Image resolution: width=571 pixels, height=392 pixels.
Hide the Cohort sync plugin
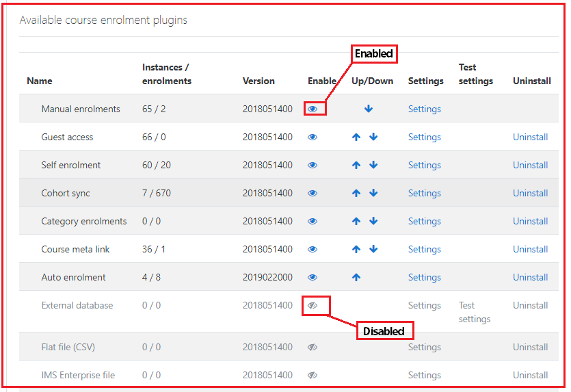[x=313, y=193]
